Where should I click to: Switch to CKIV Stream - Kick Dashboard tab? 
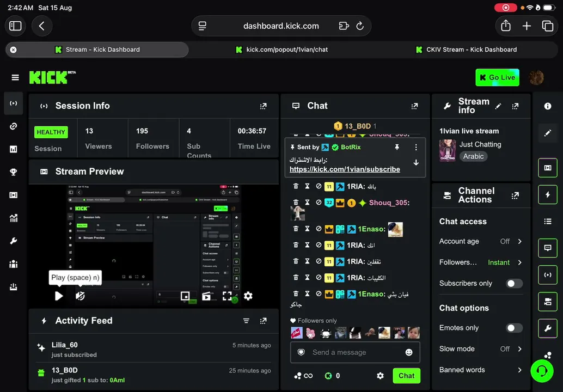466,50
